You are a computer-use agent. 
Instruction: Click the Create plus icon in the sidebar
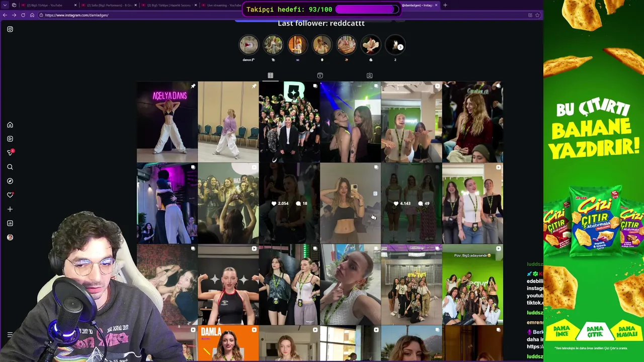(x=10, y=209)
